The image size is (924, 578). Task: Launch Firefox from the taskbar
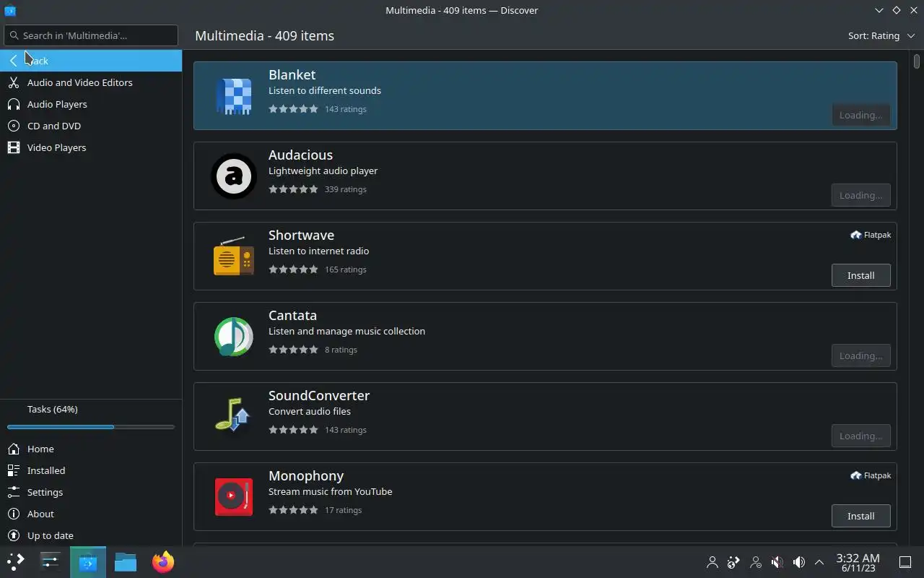tap(163, 561)
